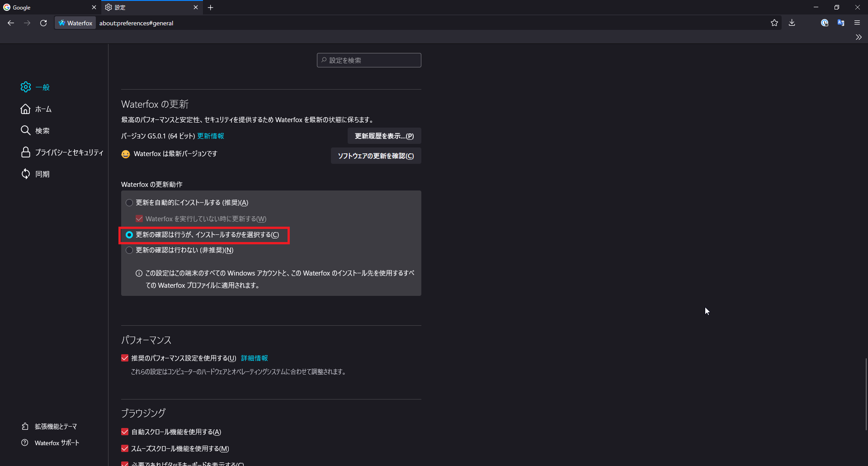The height and width of the screenshot is (466, 868).
Task: Open Waterfox サポート link in sidebar
Action: (x=50, y=443)
